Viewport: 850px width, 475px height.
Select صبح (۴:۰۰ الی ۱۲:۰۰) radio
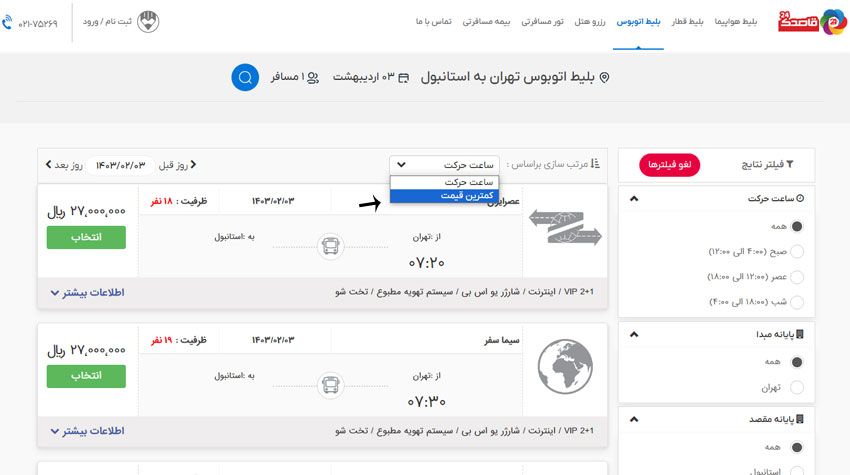click(x=797, y=252)
